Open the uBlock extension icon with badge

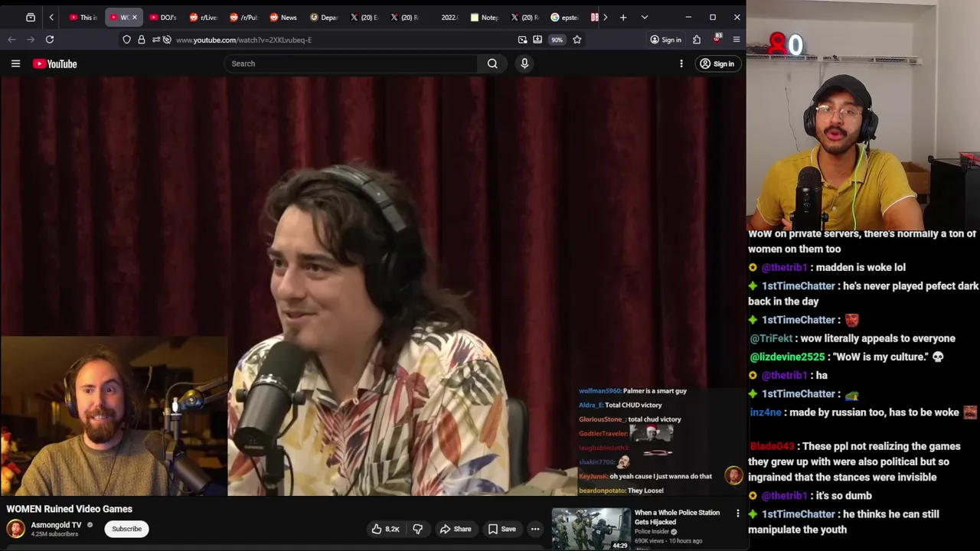(717, 38)
